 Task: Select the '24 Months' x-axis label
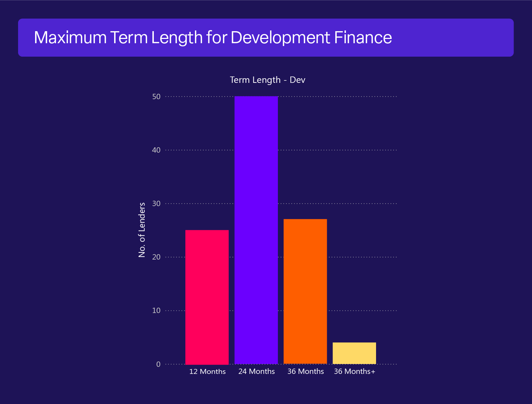point(256,371)
